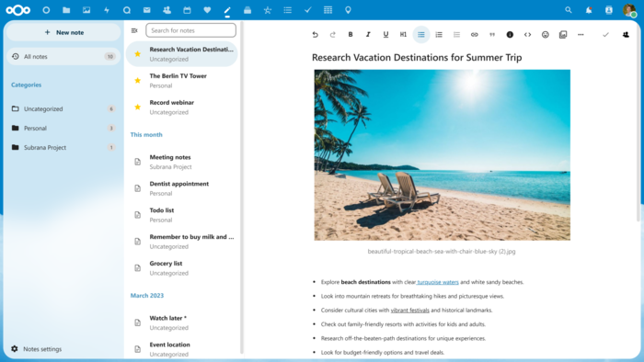Undo the last edit

coord(315,34)
